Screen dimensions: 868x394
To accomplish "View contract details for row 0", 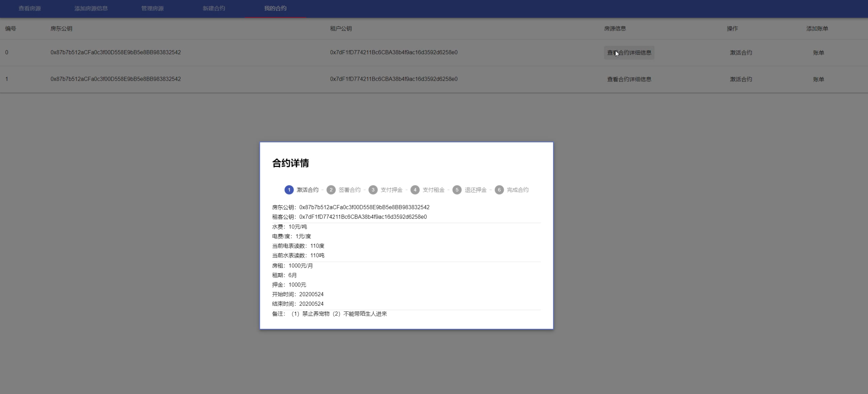I will 629,53.
